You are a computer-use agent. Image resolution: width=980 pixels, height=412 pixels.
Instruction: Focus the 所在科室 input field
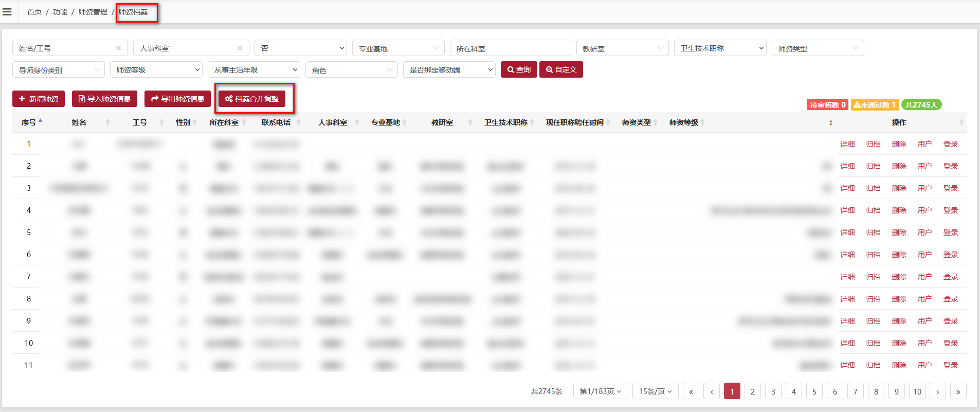click(511, 48)
